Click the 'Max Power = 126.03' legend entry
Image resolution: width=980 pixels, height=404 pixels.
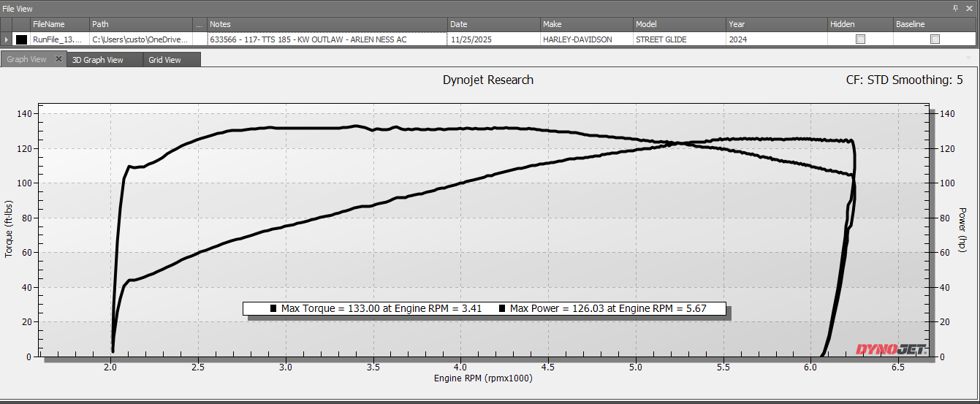tap(608, 308)
